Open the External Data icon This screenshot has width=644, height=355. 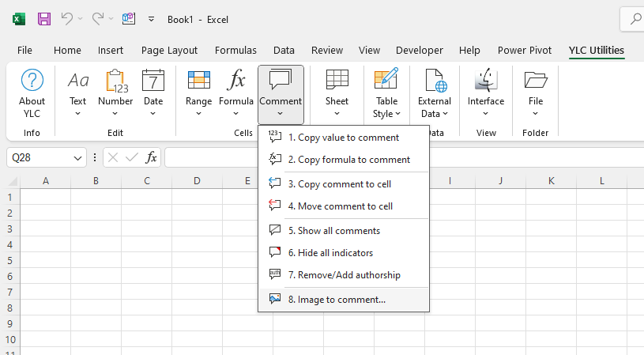pyautogui.click(x=435, y=81)
